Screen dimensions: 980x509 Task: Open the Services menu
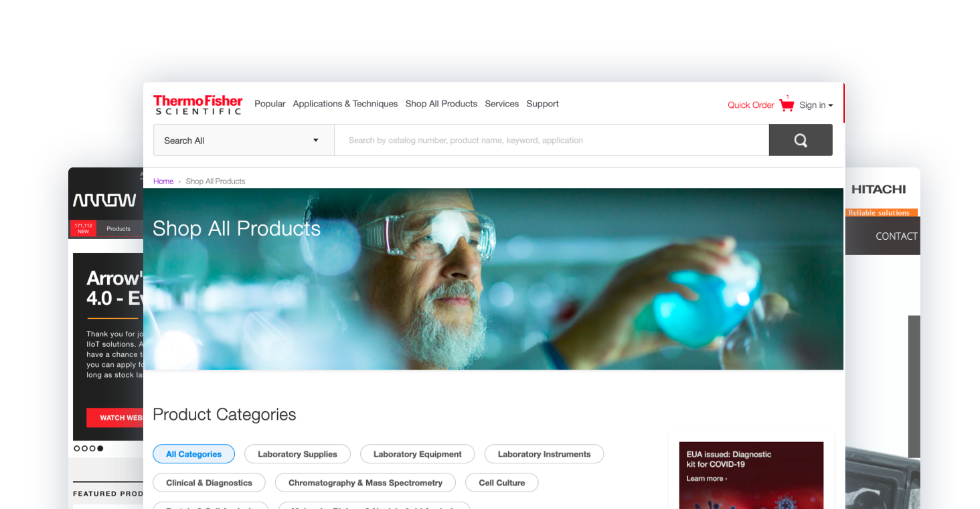502,104
